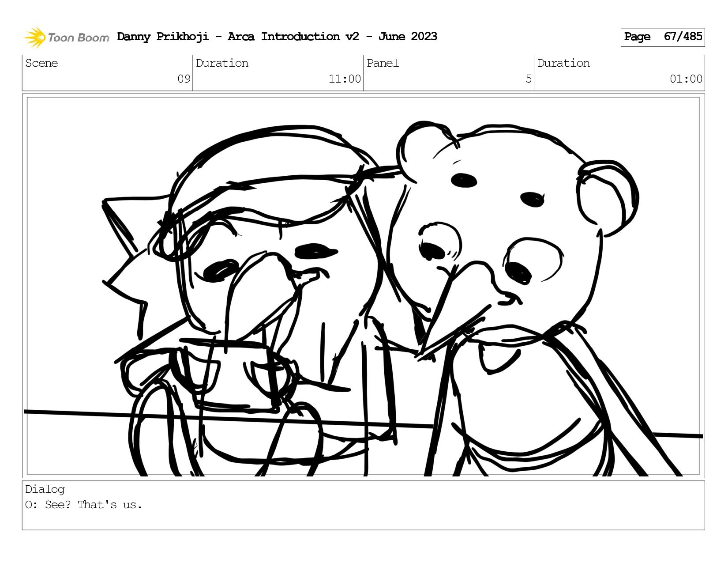The height and width of the screenshot is (563, 728).
Task: Click the 'Dialog' label
Action: (45, 489)
